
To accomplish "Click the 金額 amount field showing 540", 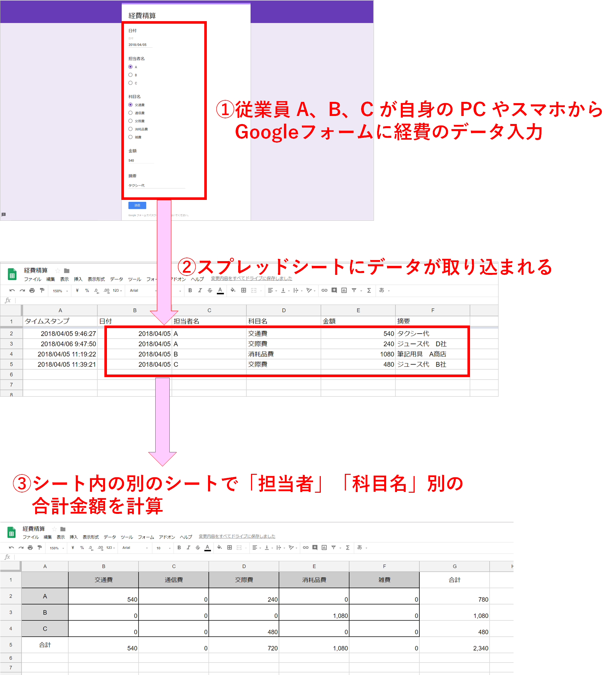I will click(x=141, y=161).
